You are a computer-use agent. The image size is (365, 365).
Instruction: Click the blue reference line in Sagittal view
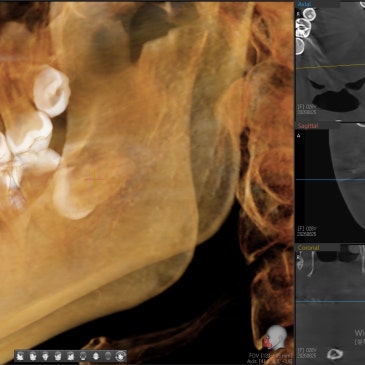(330, 180)
